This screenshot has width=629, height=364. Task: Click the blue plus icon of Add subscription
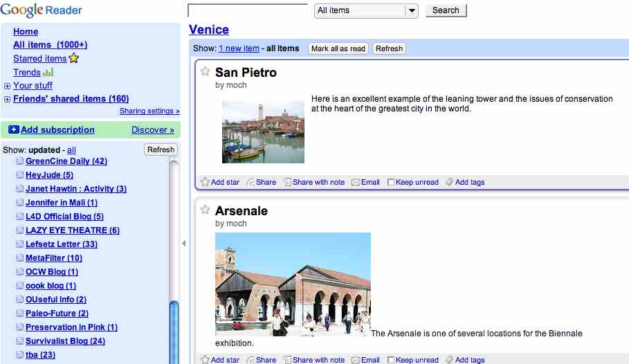[14, 129]
